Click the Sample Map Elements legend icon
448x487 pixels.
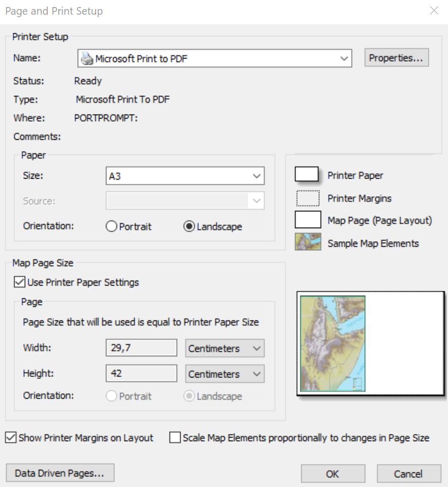coord(308,242)
